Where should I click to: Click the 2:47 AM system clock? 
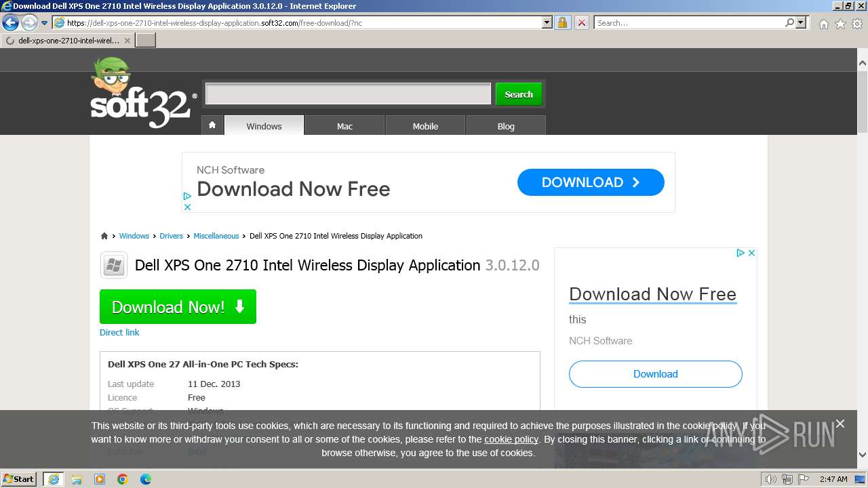point(833,479)
